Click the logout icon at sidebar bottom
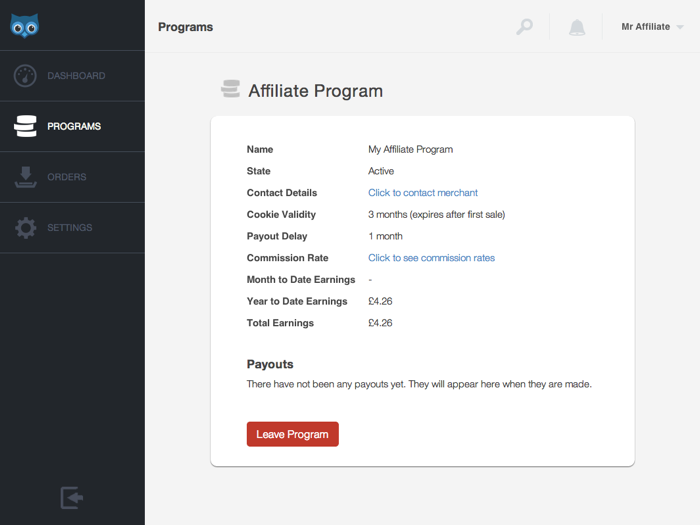This screenshot has height=525, width=700. 72,498
